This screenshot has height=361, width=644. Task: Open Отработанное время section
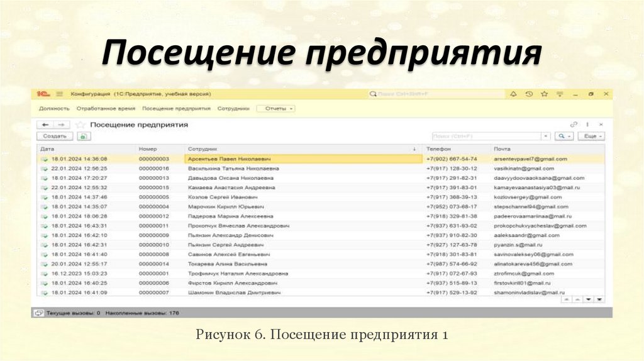[106, 109]
